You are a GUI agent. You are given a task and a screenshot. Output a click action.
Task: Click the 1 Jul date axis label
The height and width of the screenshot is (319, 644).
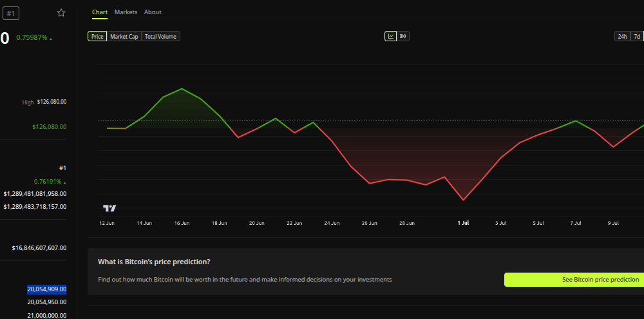point(463,223)
